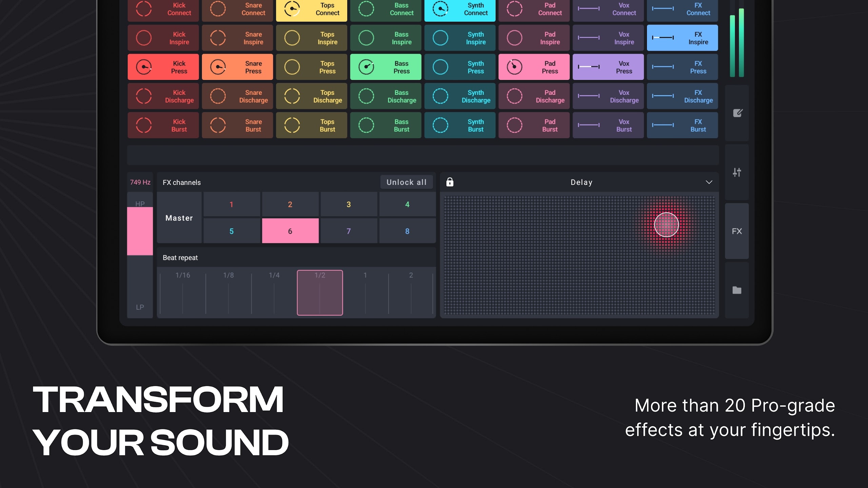Select FX channel 6 tab
The image size is (868, 488).
point(290,230)
